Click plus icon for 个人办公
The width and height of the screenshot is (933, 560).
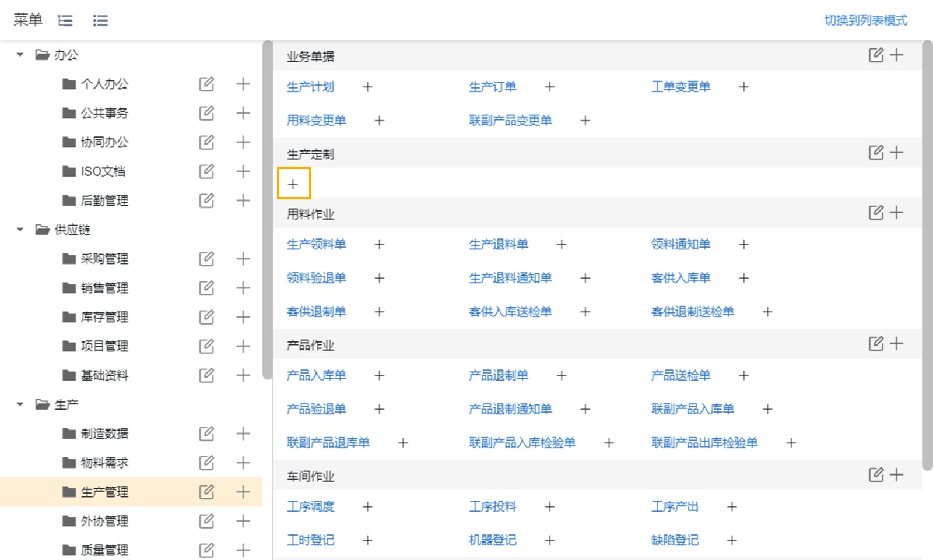(x=243, y=84)
